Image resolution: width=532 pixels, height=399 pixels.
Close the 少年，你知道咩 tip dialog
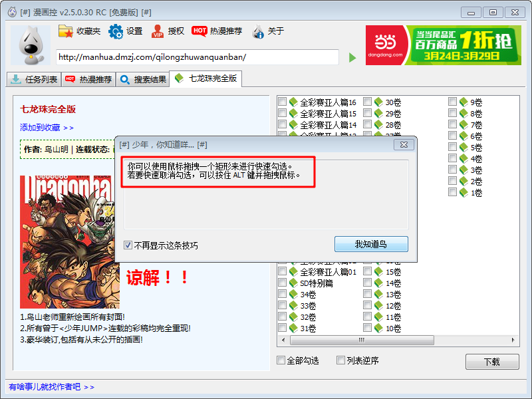coord(404,144)
